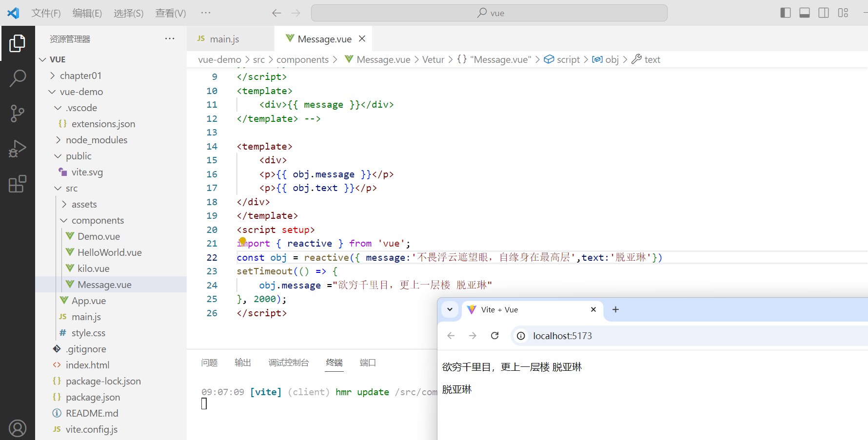Navigate forward with the title bar arrow
This screenshot has width=868, height=440.
pyautogui.click(x=296, y=13)
